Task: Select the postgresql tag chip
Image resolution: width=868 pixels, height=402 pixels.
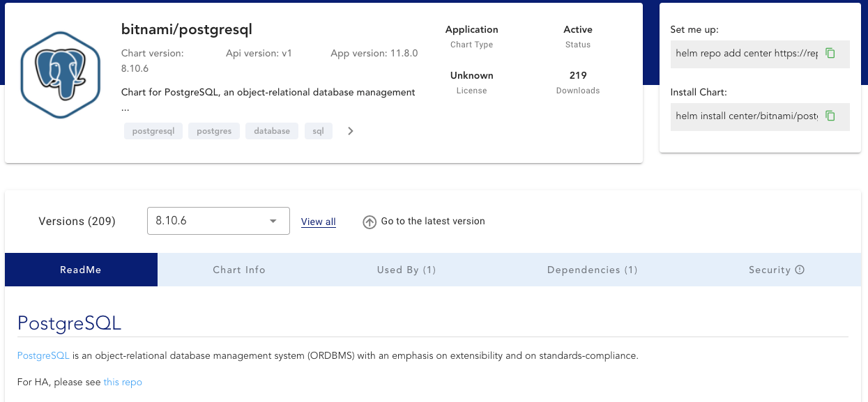Action: point(153,131)
